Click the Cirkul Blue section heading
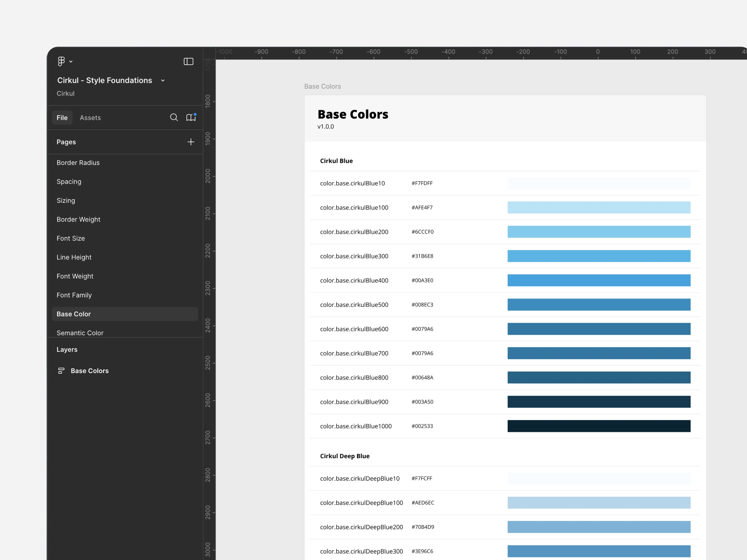The height and width of the screenshot is (560, 747). 336,161
